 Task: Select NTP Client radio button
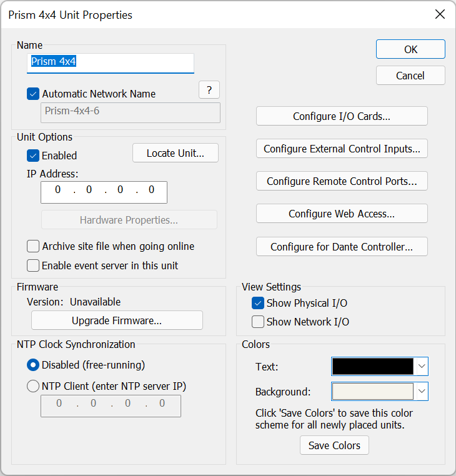[33, 386]
